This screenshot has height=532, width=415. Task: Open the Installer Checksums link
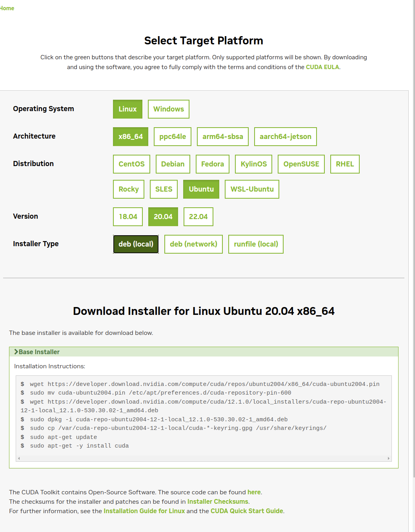pos(218,502)
